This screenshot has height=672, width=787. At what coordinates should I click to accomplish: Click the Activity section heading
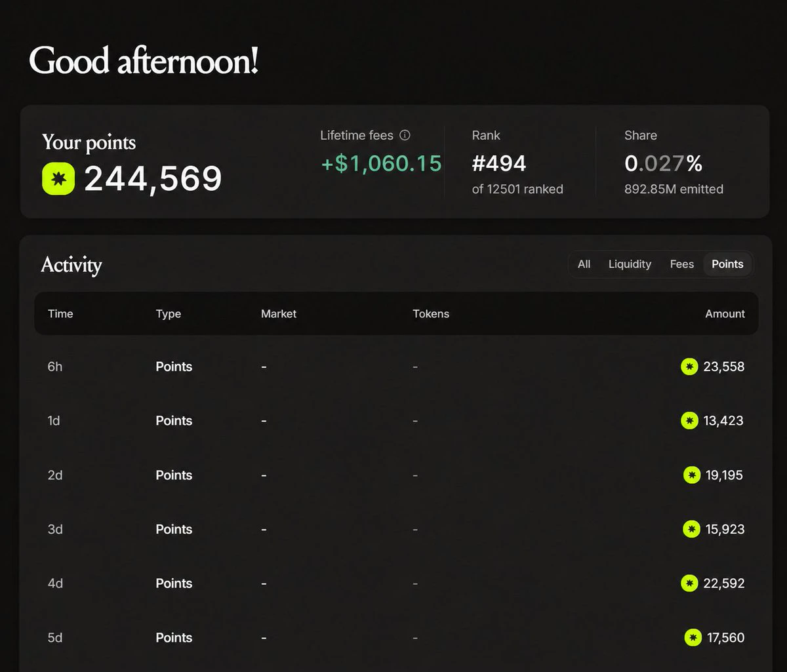click(x=71, y=266)
